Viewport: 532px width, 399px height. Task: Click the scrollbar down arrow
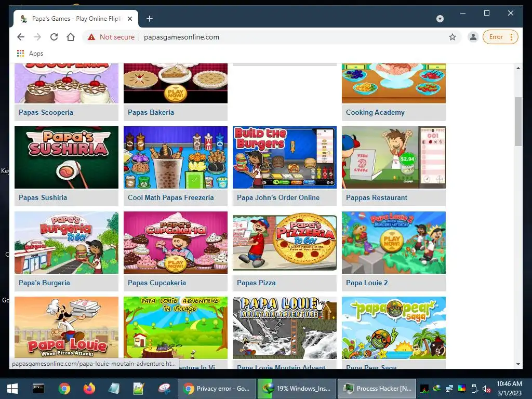(518, 364)
